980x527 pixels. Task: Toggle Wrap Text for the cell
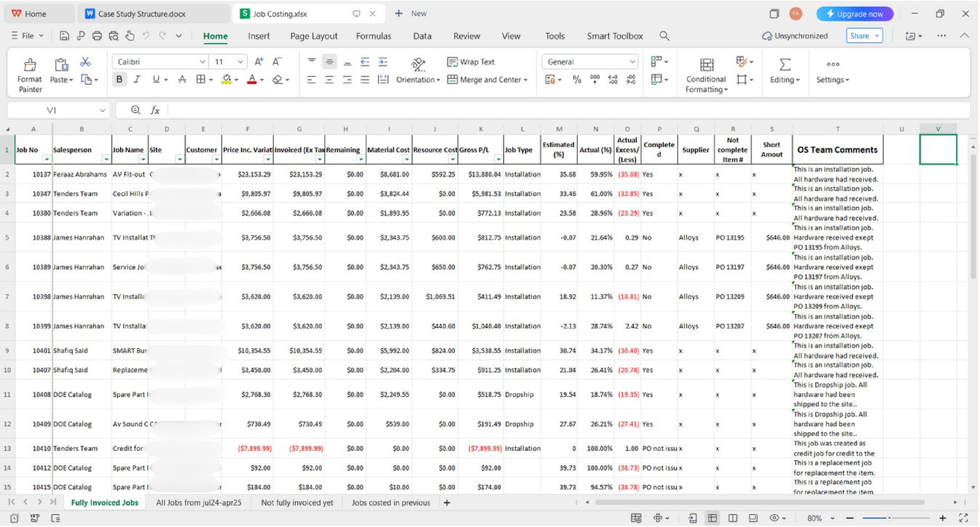click(x=470, y=62)
